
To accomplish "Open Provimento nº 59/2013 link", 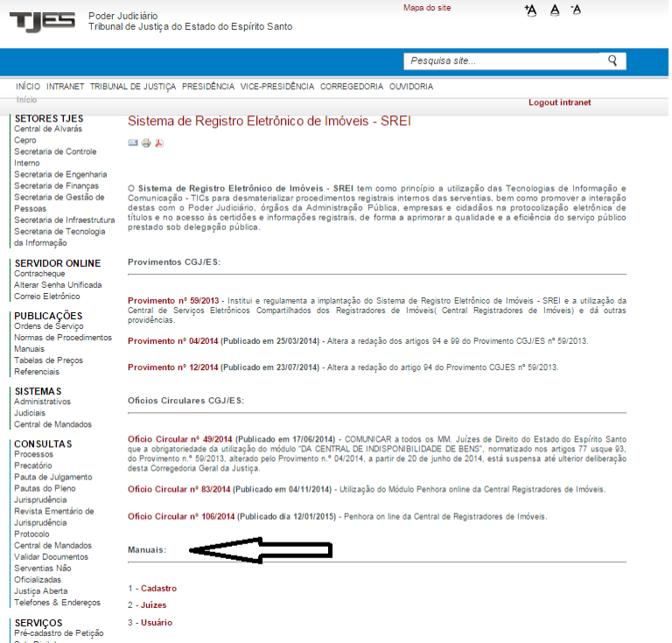I will (173, 301).
